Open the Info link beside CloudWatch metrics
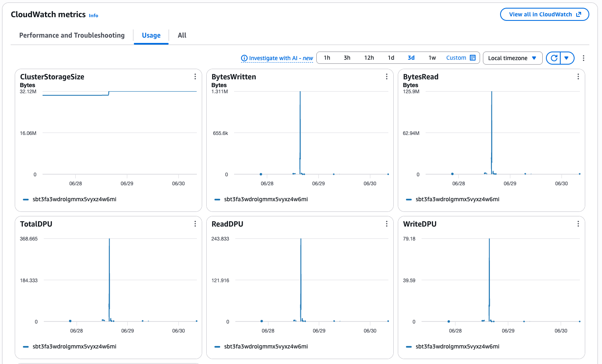Screen dimensions: 602x364 coord(94,16)
